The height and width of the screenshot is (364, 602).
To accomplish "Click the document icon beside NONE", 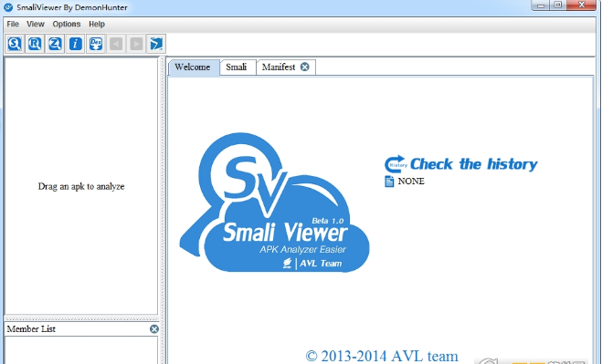I will pos(389,182).
